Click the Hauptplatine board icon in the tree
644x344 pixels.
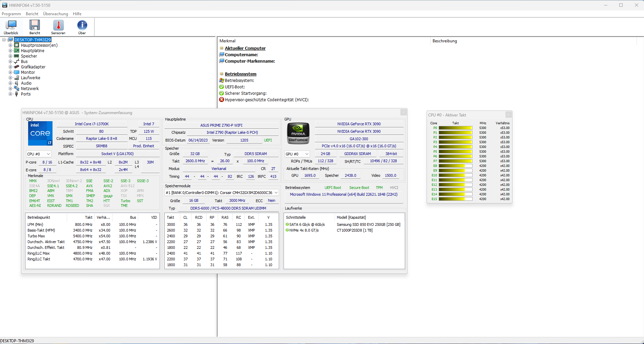16,51
